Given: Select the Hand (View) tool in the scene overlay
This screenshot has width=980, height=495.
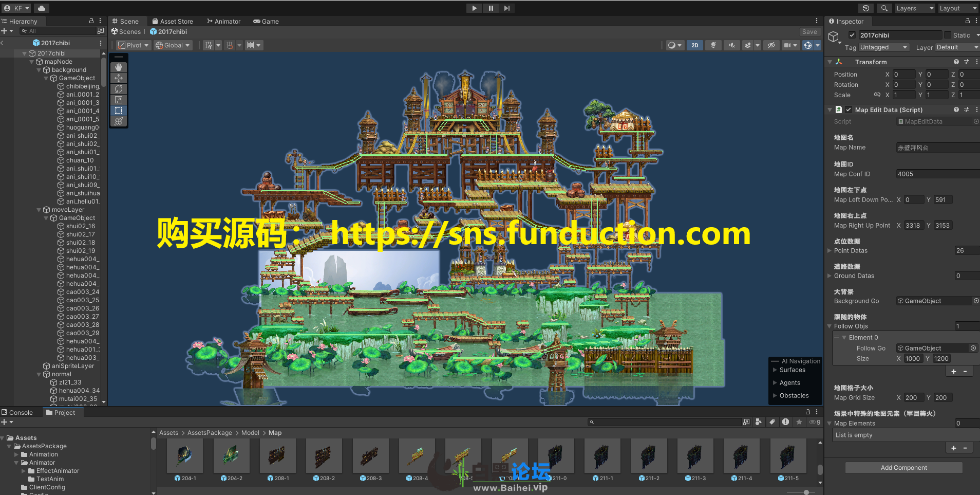Looking at the screenshot, I should click(x=119, y=67).
